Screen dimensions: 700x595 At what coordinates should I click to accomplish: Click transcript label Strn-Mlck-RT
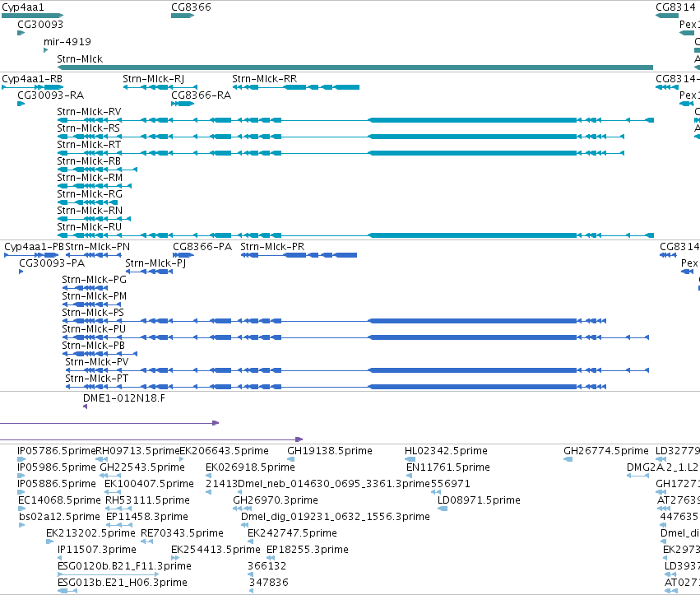click(x=89, y=145)
